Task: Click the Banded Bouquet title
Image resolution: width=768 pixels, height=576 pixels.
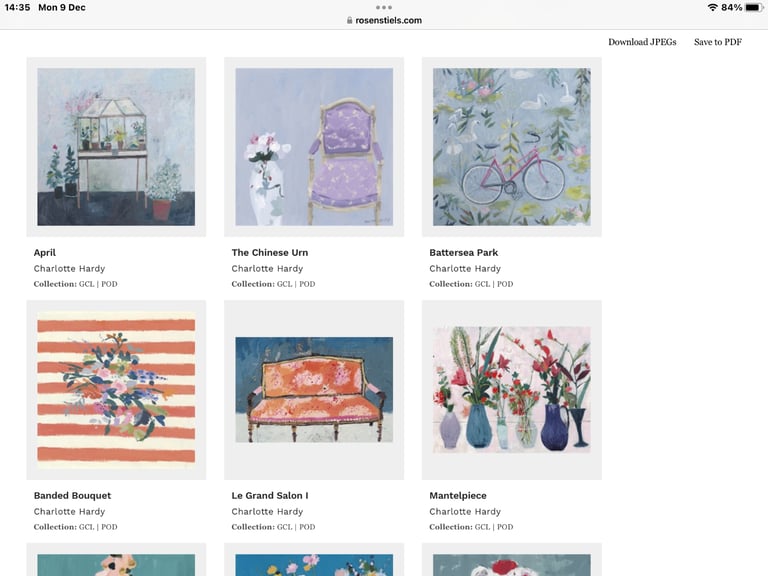Action: tap(72, 496)
